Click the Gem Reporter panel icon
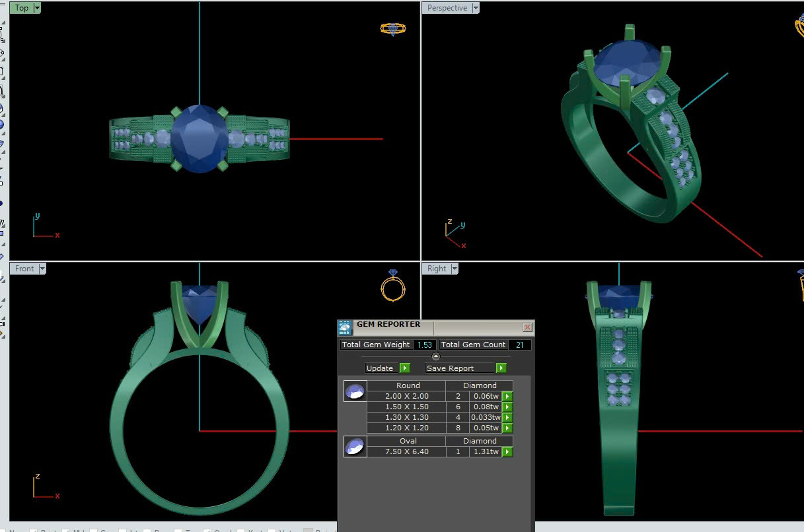Viewport: 804px width, 532px height. pos(344,327)
